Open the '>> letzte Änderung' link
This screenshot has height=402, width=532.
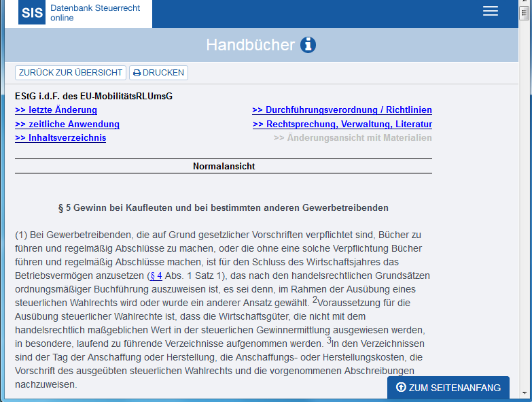click(56, 110)
